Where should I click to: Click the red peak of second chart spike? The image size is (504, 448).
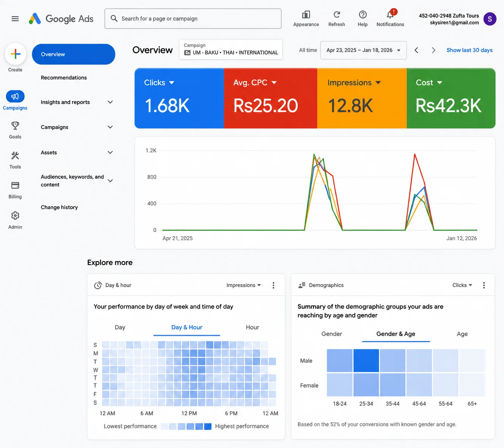click(x=415, y=154)
